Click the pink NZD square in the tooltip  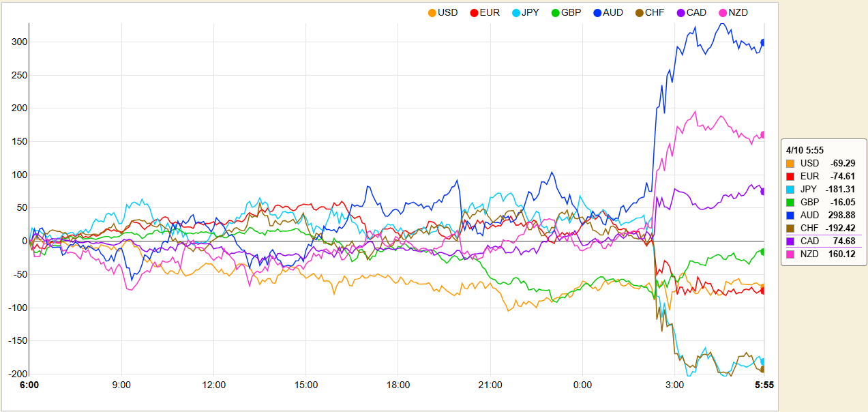click(x=790, y=254)
